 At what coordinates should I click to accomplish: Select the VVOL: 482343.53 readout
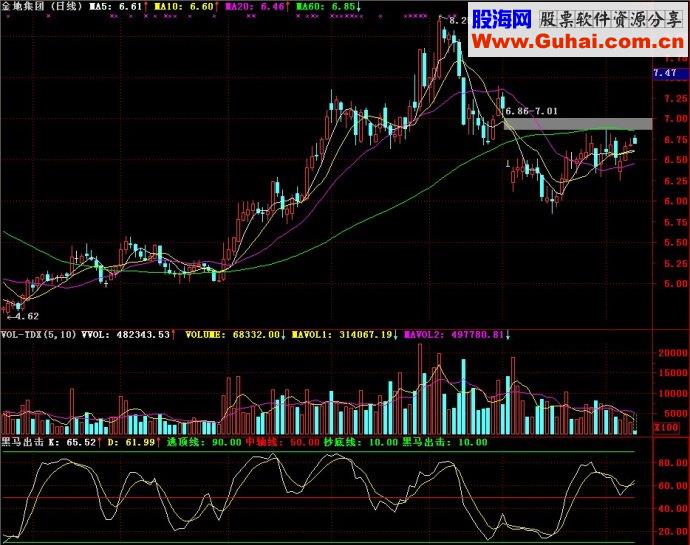128,335
